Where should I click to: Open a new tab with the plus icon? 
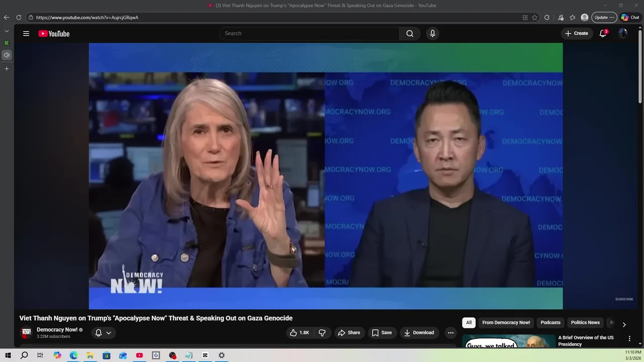(x=7, y=68)
